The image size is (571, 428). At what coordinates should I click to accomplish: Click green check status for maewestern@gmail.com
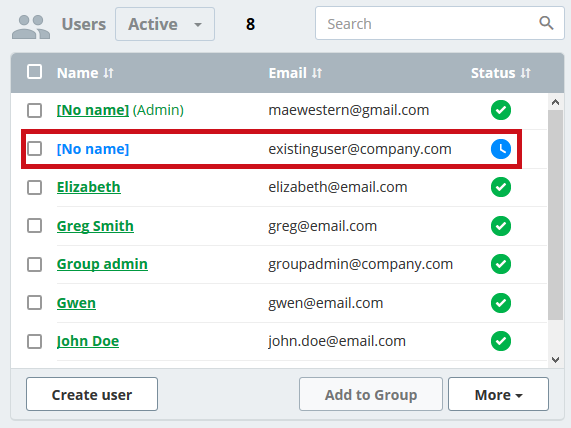click(x=501, y=110)
